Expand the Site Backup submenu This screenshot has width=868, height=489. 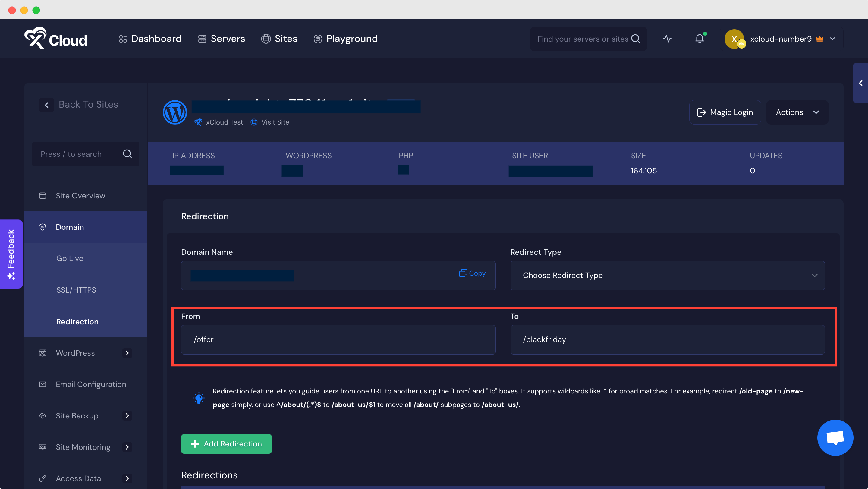127,415
